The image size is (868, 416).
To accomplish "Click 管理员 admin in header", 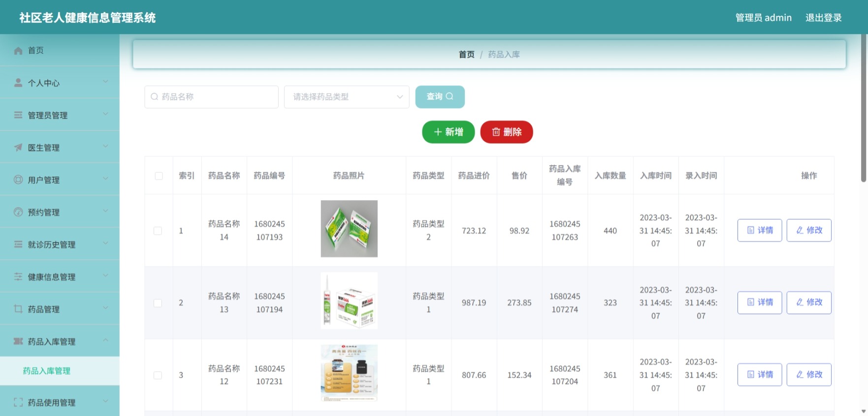I will point(763,18).
